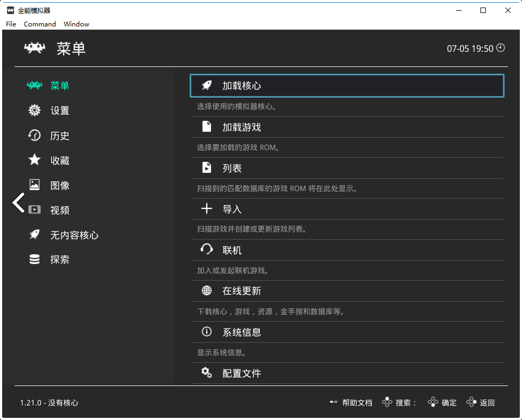Click the RetroArch logo beside 菜单 title
This screenshot has height=420, width=522.
(34, 48)
